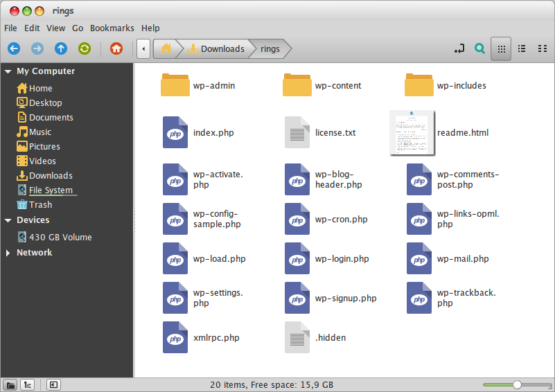Select the wp-activate.php file icon
This screenshot has height=392, width=555.
(175, 179)
